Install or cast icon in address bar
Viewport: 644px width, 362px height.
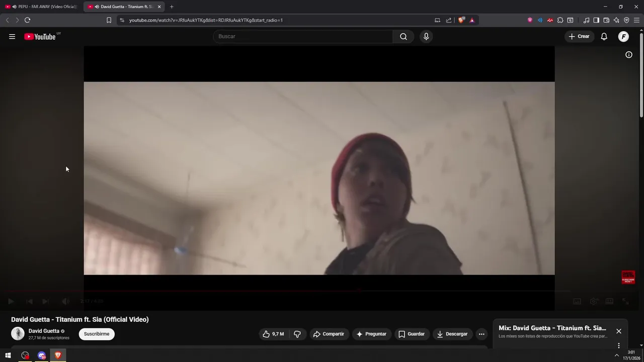[x=437, y=20]
